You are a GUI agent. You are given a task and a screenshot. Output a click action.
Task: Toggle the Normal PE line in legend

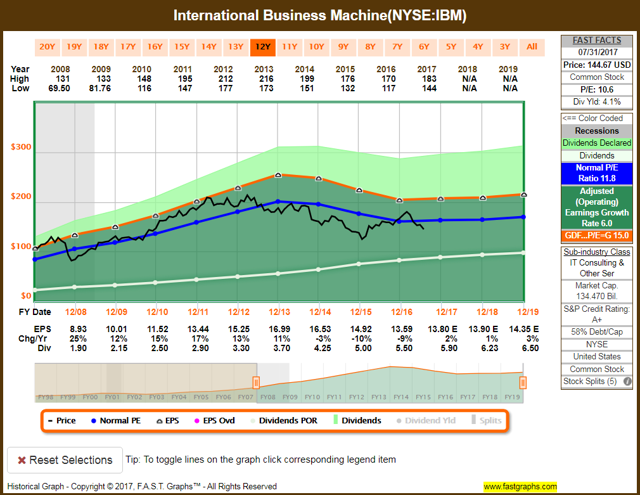[x=116, y=421]
